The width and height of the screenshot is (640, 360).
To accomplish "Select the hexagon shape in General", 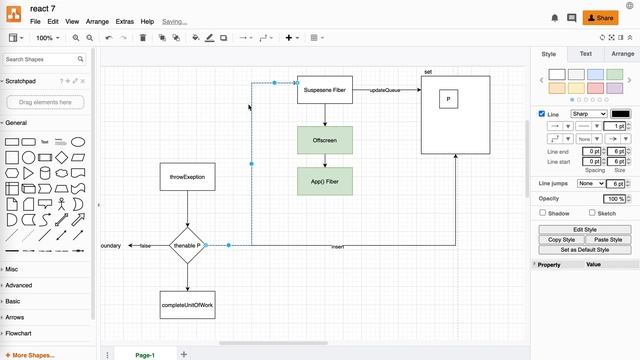I will tap(12, 173).
